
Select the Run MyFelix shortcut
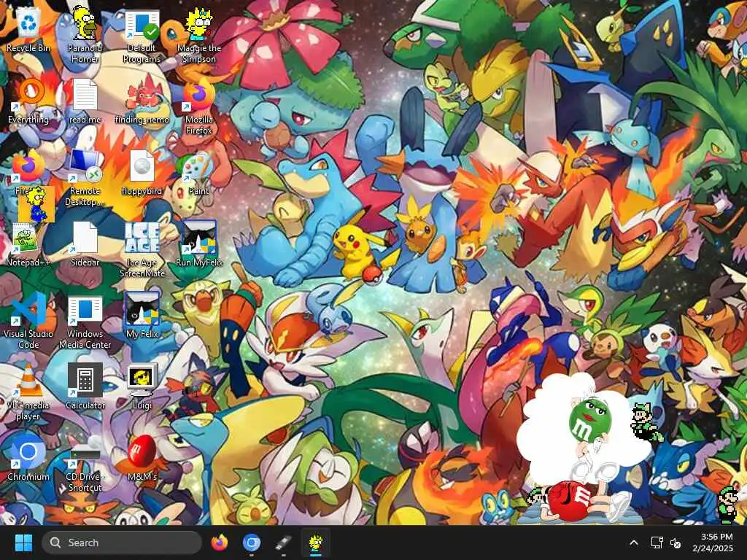(x=198, y=244)
